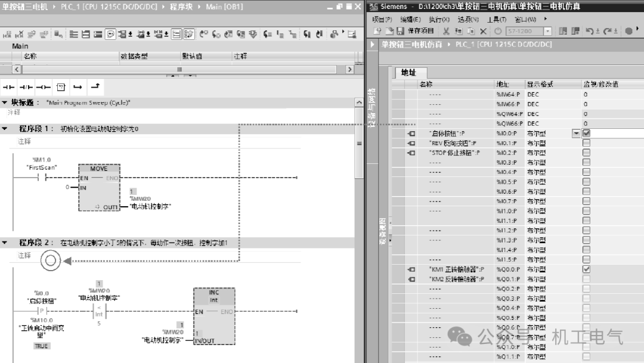Click the cut icon in PLCSIM toolbar

point(446,31)
